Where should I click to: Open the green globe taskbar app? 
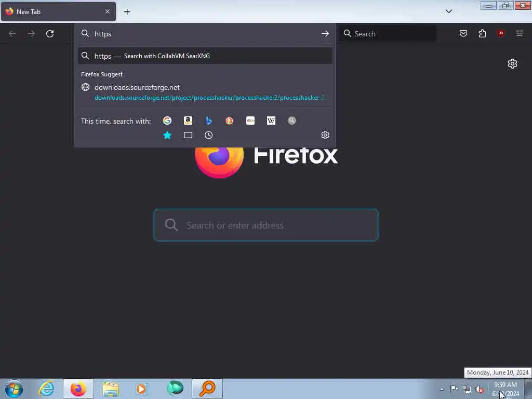point(175,389)
